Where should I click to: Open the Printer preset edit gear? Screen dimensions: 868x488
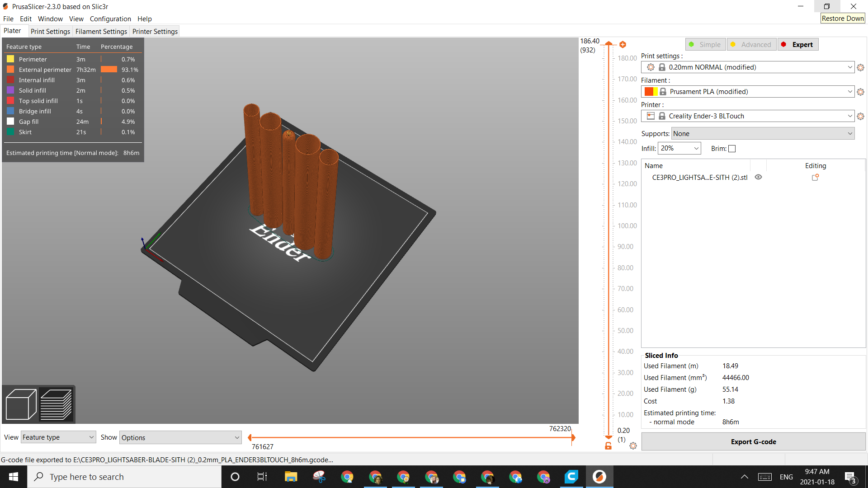(860, 116)
